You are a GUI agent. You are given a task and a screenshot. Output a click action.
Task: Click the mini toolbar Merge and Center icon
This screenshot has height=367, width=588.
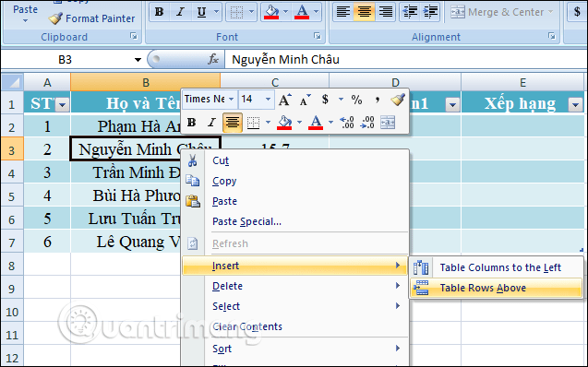(x=388, y=123)
